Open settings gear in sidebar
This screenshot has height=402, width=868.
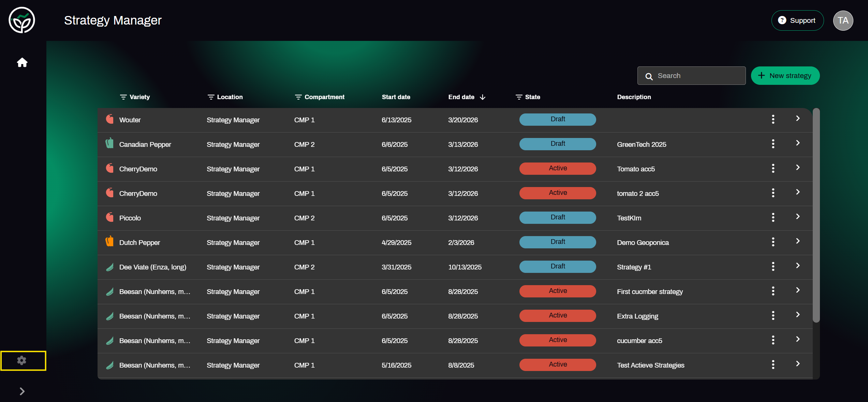(22, 360)
